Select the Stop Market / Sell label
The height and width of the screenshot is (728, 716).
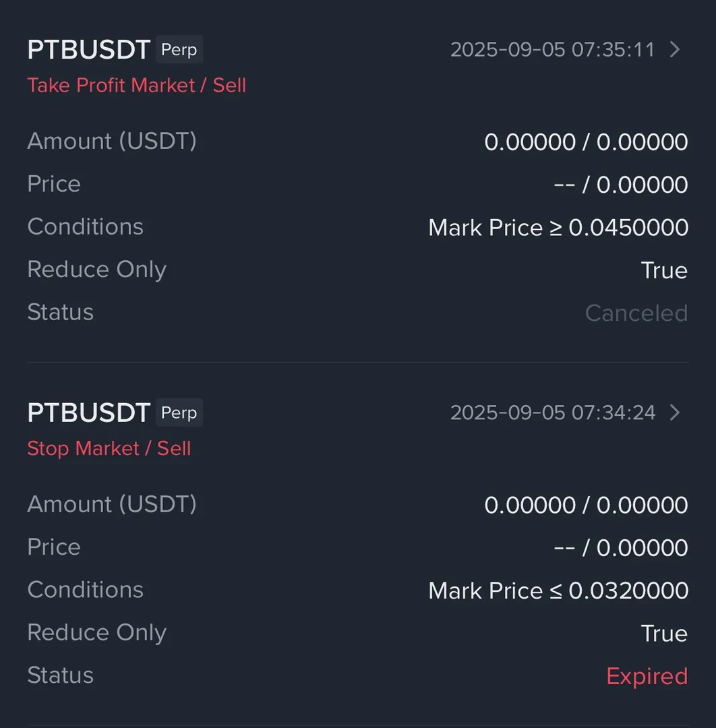click(109, 448)
